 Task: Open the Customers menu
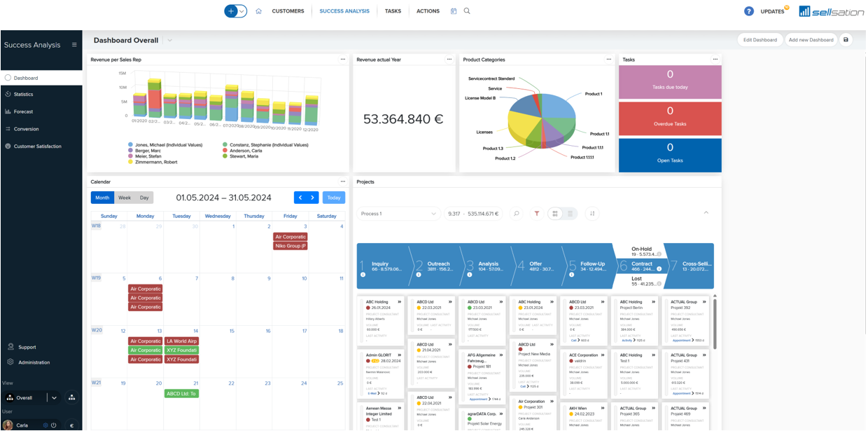tap(288, 11)
